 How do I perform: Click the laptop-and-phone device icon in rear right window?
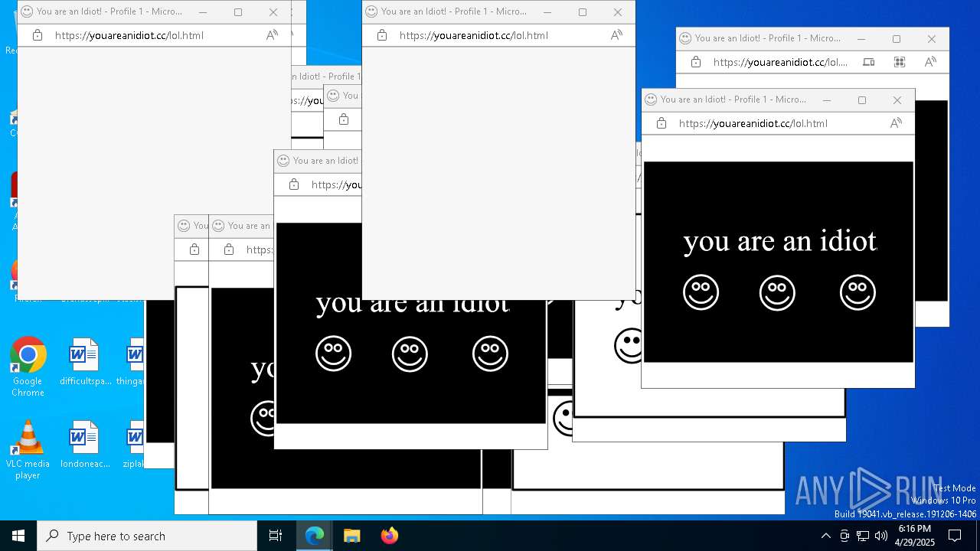[x=869, y=62]
